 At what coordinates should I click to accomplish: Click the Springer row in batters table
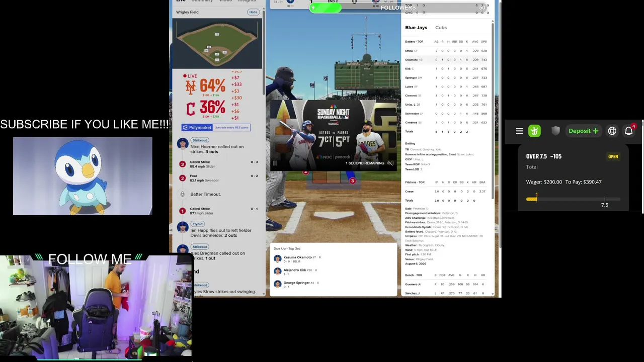446,78
